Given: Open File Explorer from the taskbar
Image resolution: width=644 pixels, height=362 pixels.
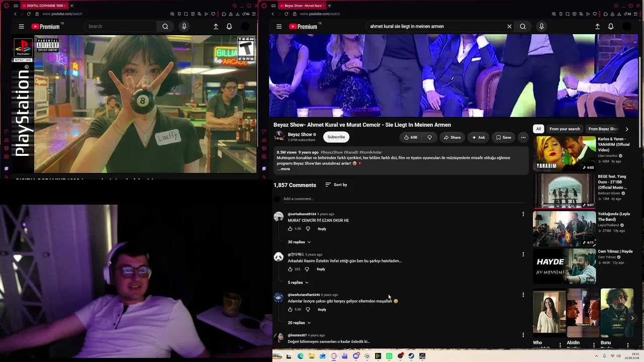Looking at the screenshot, I should [x=311, y=356].
